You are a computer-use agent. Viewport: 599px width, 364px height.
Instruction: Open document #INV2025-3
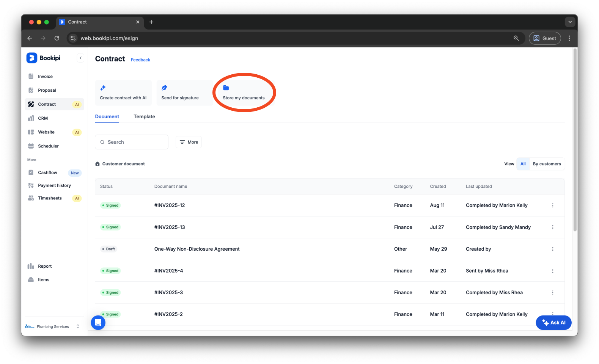(x=168, y=293)
